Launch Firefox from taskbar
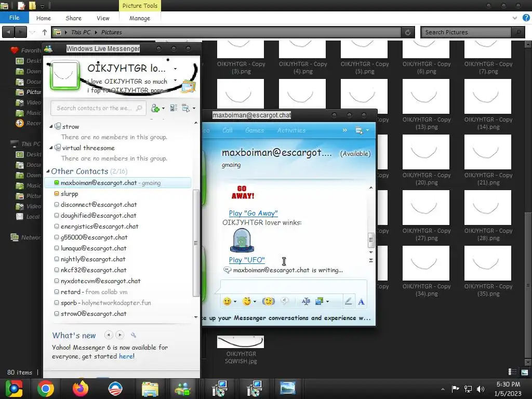Image resolution: width=532 pixels, height=399 pixels. pos(81,389)
